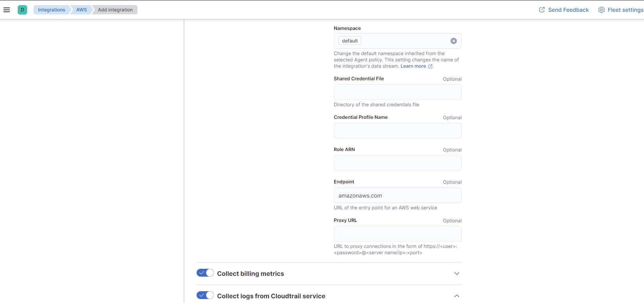Click the Endpoint field with amazonaws.com

tap(397, 195)
